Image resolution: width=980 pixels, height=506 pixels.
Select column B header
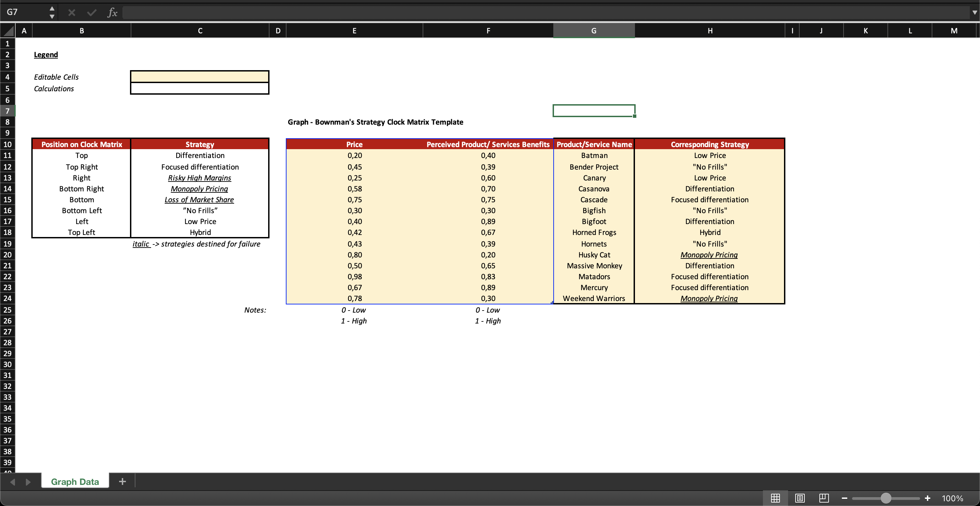(x=82, y=30)
